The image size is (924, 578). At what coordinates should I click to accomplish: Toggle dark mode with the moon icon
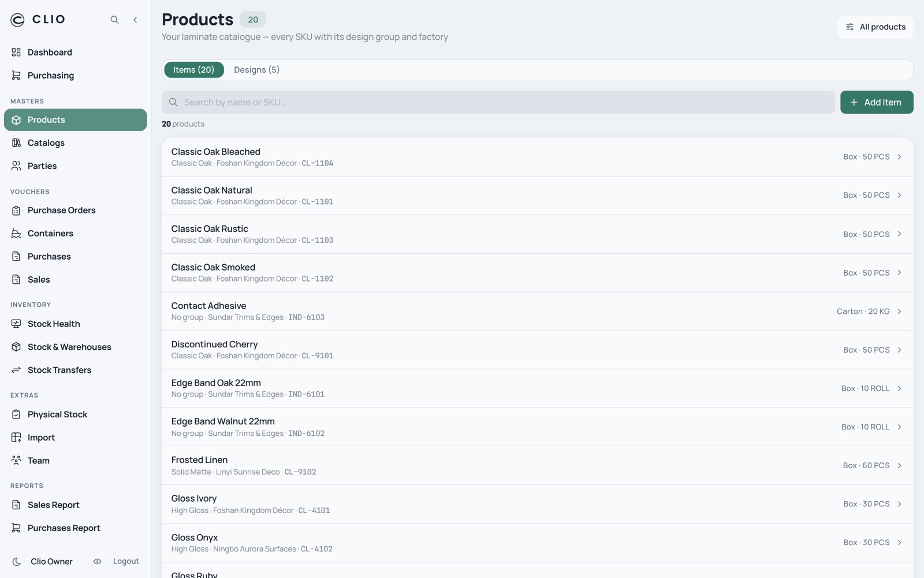click(x=17, y=562)
